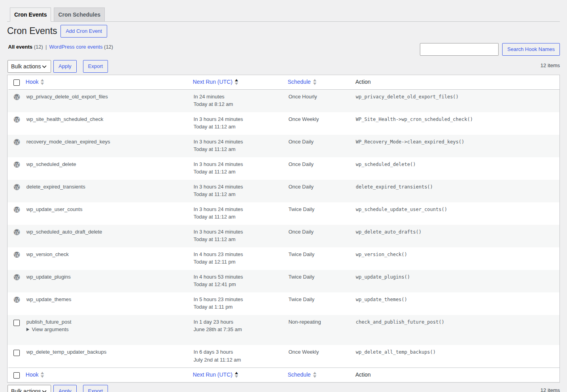Click sort arrows next to bottom Next Run header
This screenshot has height=392, width=567.
236,375
